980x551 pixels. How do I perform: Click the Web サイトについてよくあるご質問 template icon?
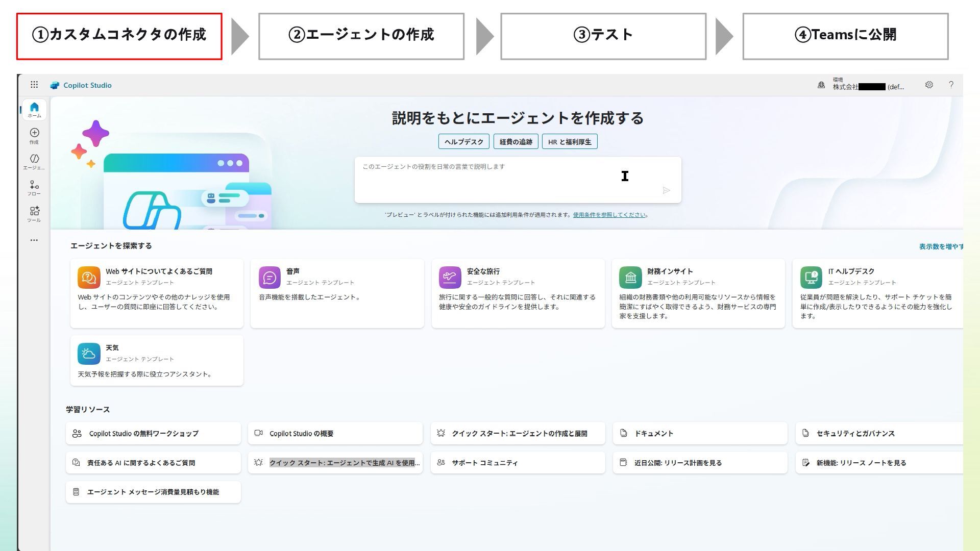(89, 277)
